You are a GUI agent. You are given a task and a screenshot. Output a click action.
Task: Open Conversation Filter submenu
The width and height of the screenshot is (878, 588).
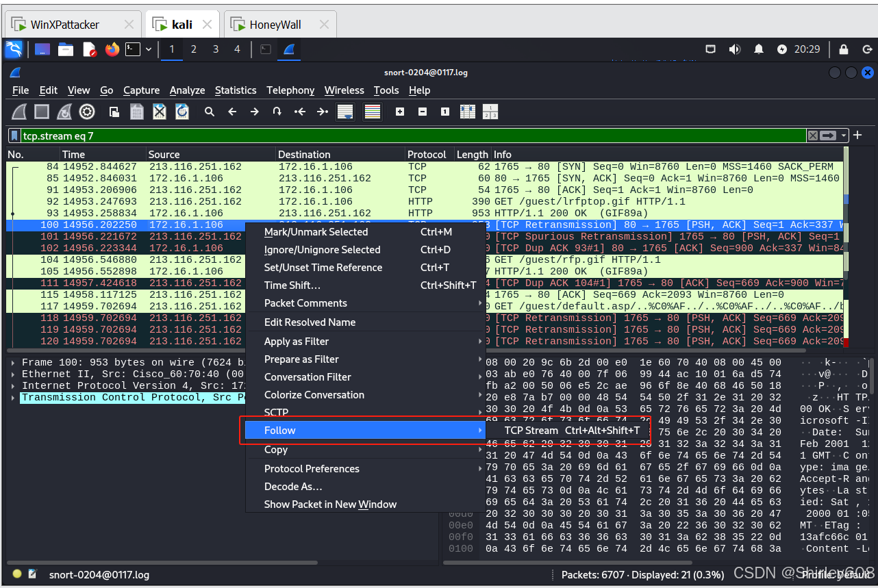[365, 377]
